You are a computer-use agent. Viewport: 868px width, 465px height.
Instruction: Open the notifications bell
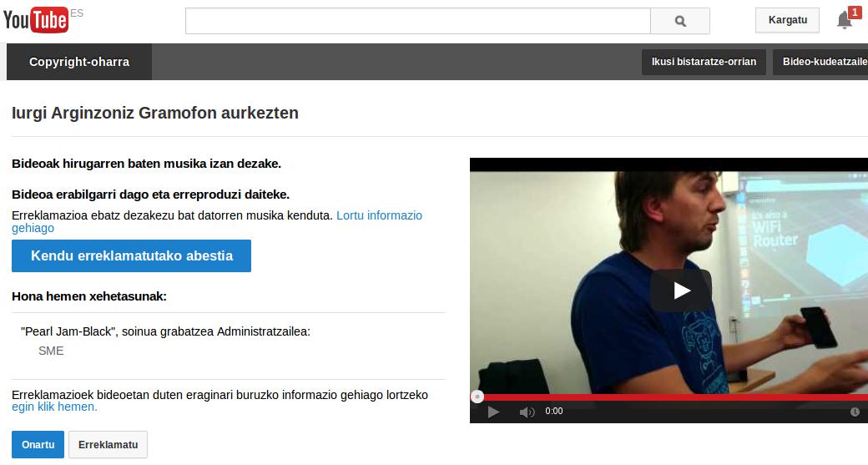pos(845,21)
